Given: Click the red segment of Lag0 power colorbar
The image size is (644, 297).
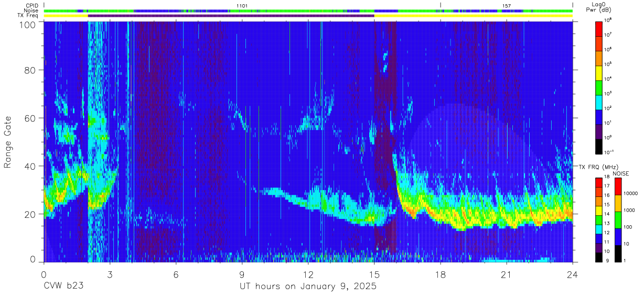Looking at the screenshot, I should [600, 28].
